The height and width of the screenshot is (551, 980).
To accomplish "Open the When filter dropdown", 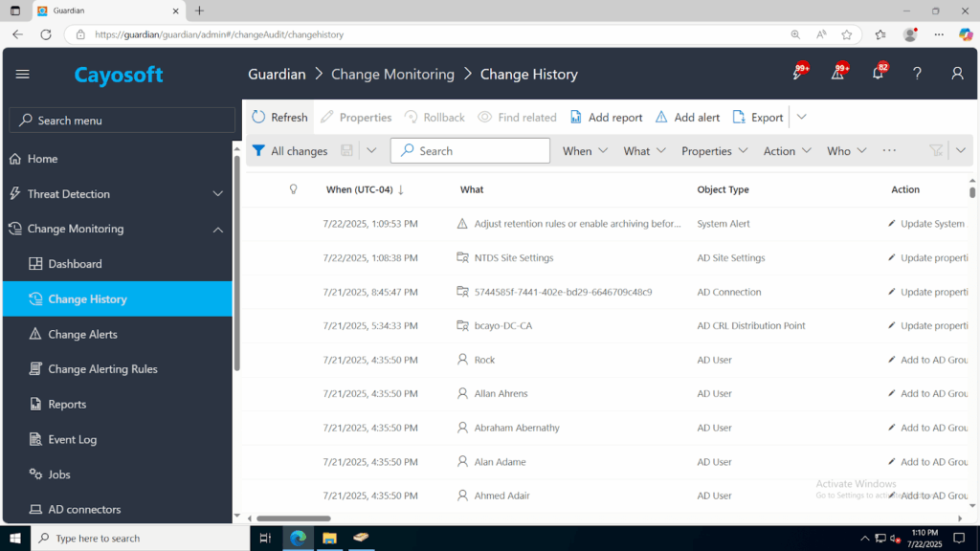I will 585,150.
